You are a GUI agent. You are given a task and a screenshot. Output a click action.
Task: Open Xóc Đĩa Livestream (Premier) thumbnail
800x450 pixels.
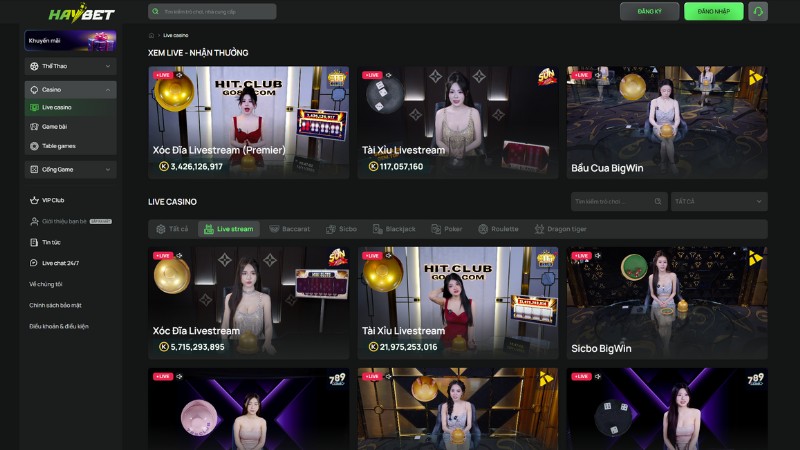(248, 122)
